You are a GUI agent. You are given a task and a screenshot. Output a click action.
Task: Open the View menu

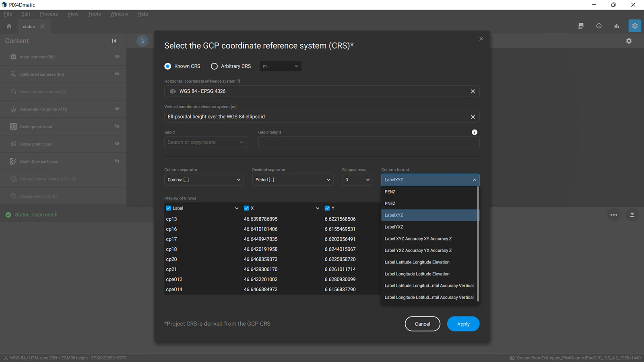pyautogui.click(x=73, y=14)
